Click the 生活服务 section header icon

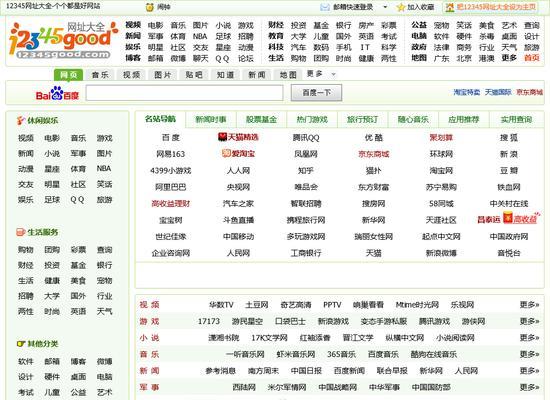pos(21,232)
